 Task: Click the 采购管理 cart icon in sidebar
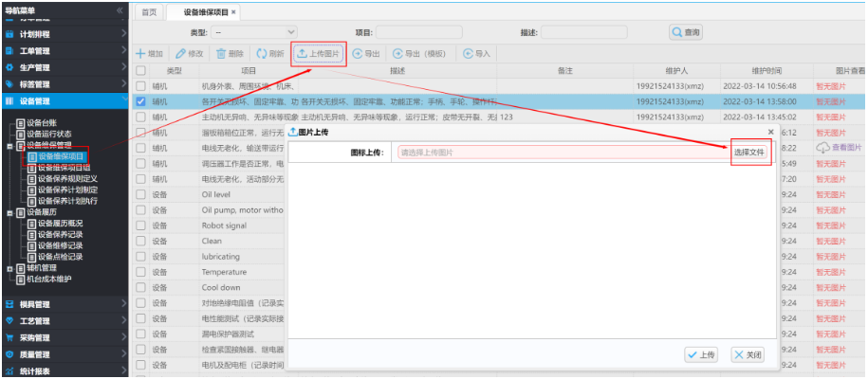(9, 337)
